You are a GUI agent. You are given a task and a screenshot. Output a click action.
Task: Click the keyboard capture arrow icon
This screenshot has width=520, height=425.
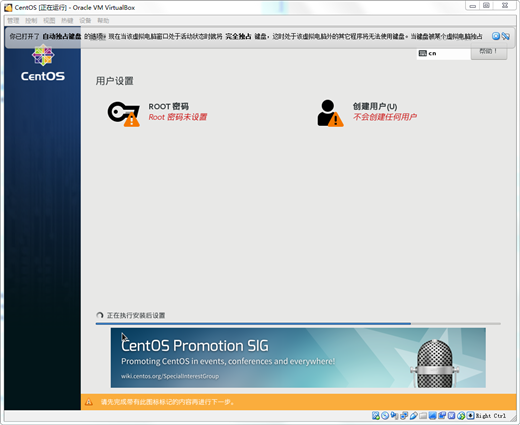pyautogui.click(x=470, y=415)
